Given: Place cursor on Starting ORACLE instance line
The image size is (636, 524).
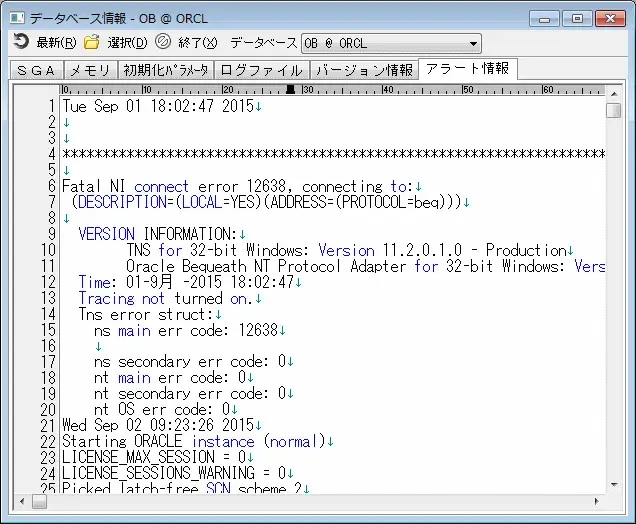Looking at the screenshot, I should [195, 441].
